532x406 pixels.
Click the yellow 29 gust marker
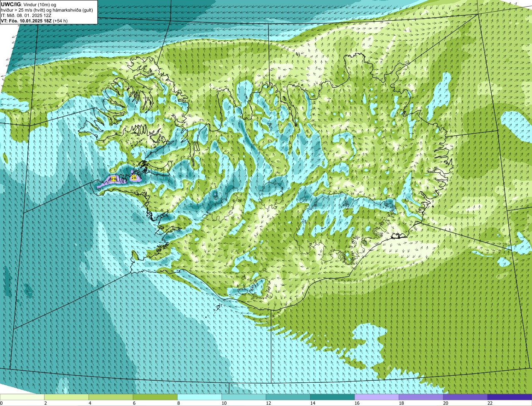[x=113, y=179]
